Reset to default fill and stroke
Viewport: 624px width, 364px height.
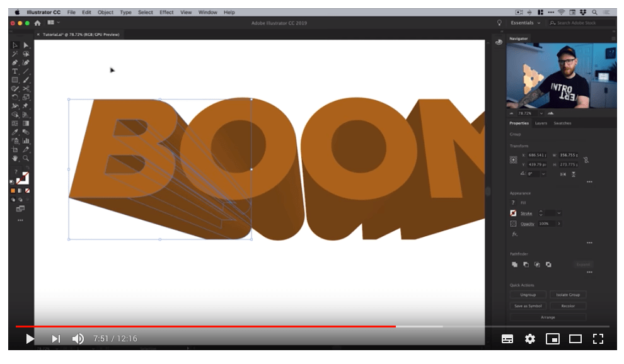12,182
